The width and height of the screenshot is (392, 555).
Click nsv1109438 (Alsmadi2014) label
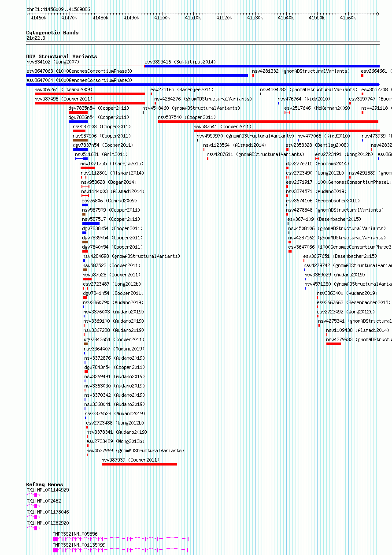pyautogui.click(x=358, y=330)
